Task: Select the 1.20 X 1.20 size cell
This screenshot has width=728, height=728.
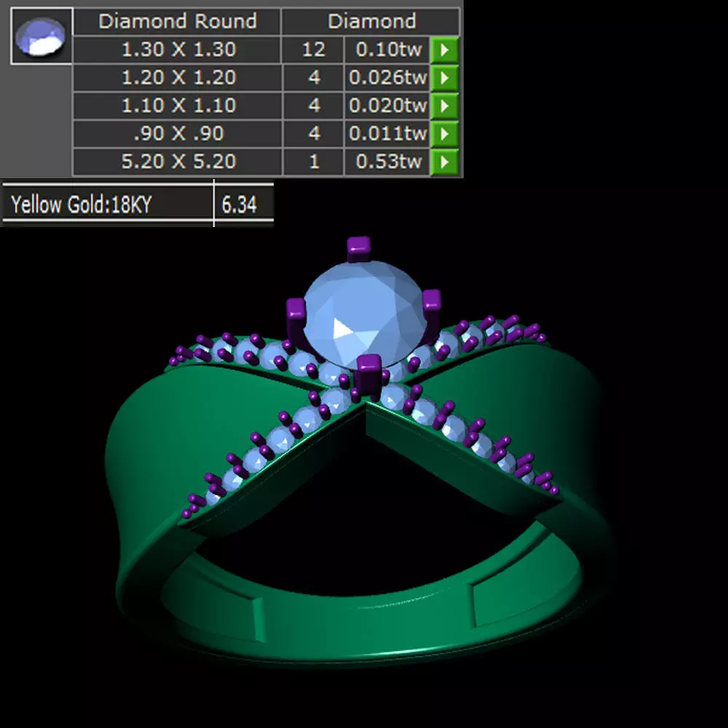Action: tap(178, 78)
